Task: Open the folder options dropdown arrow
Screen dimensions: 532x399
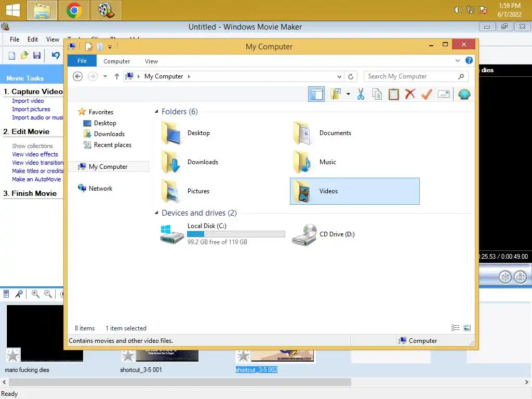Action: click(x=348, y=94)
